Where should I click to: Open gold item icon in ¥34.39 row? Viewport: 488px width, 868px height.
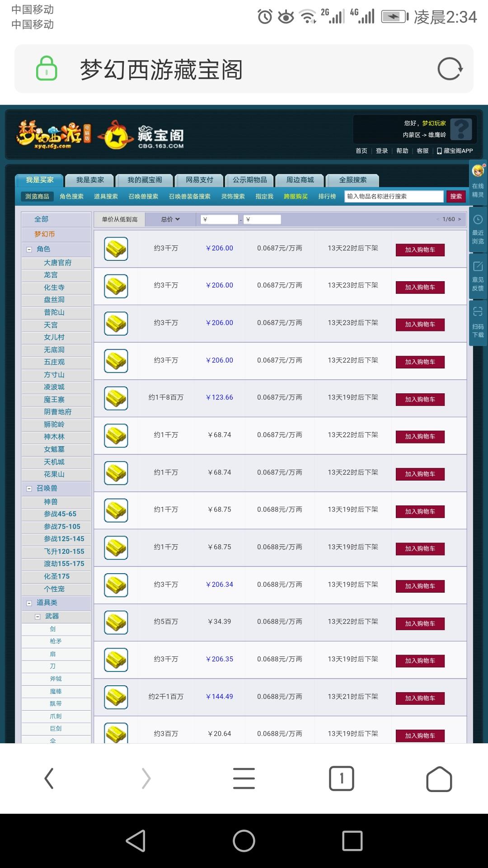pos(116,623)
